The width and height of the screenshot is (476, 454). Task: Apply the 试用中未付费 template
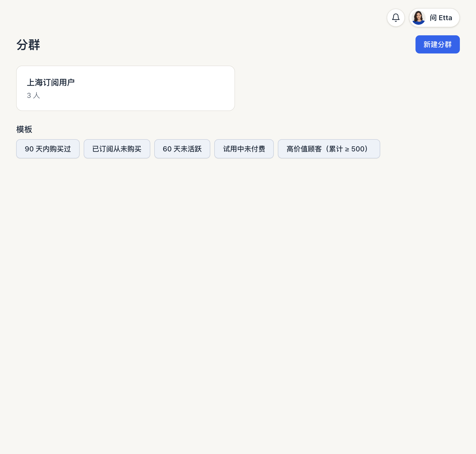tap(244, 149)
